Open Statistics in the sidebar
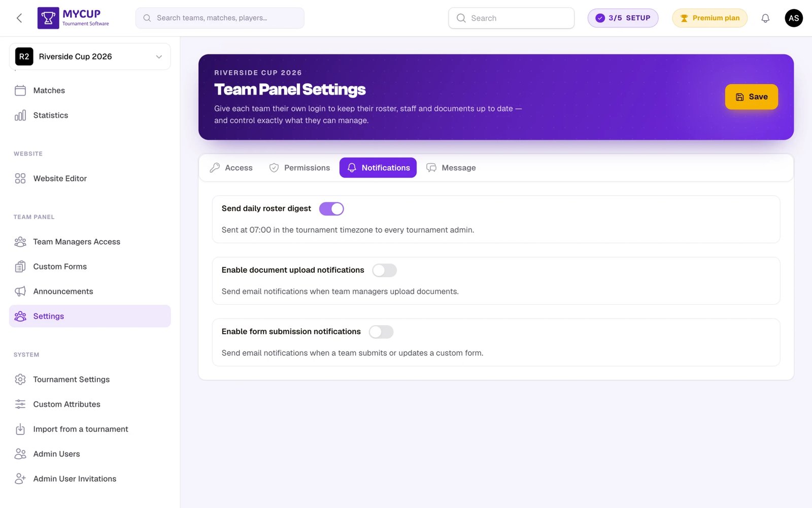The height and width of the screenshot is (508, 812). point(90,115)
